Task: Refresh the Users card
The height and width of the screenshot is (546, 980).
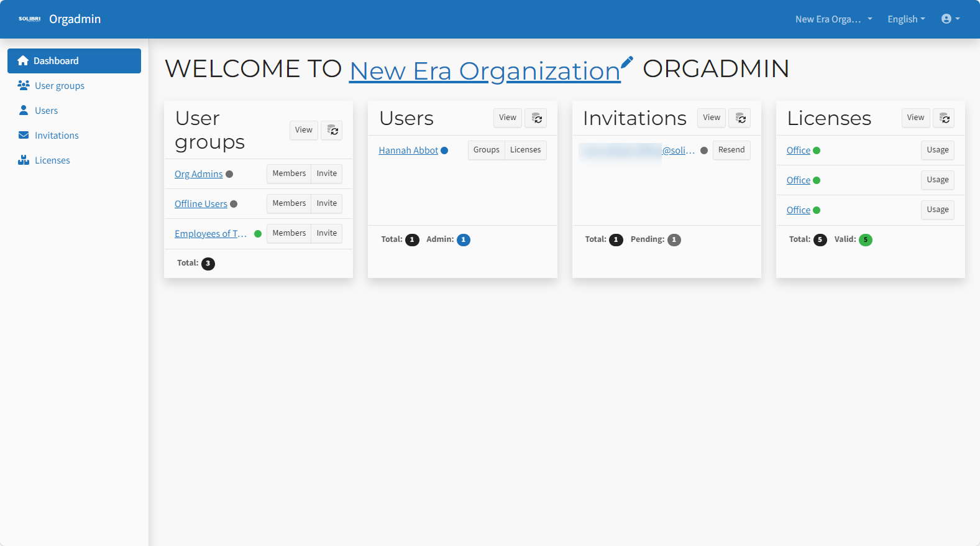Action: click(x=536, y=118)
